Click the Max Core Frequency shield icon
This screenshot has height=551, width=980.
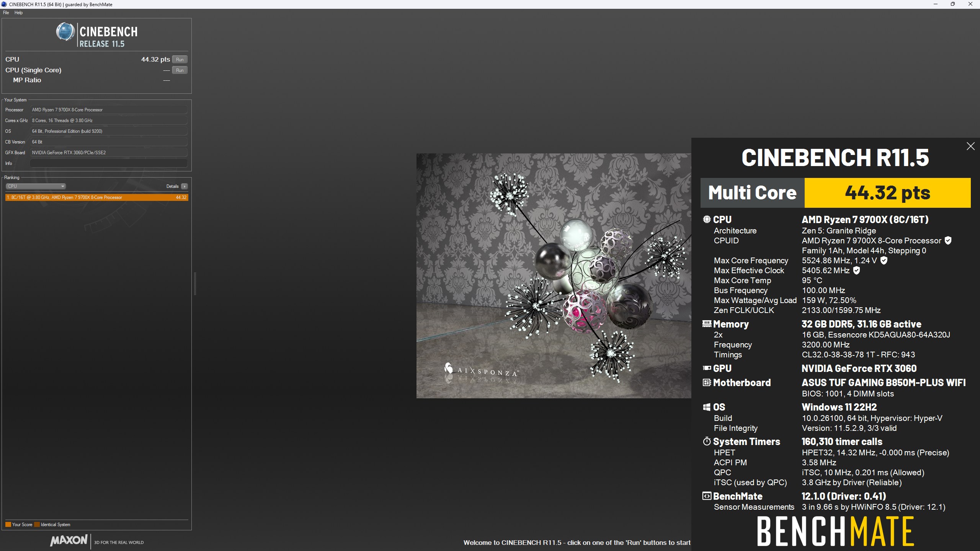(884, 260)
